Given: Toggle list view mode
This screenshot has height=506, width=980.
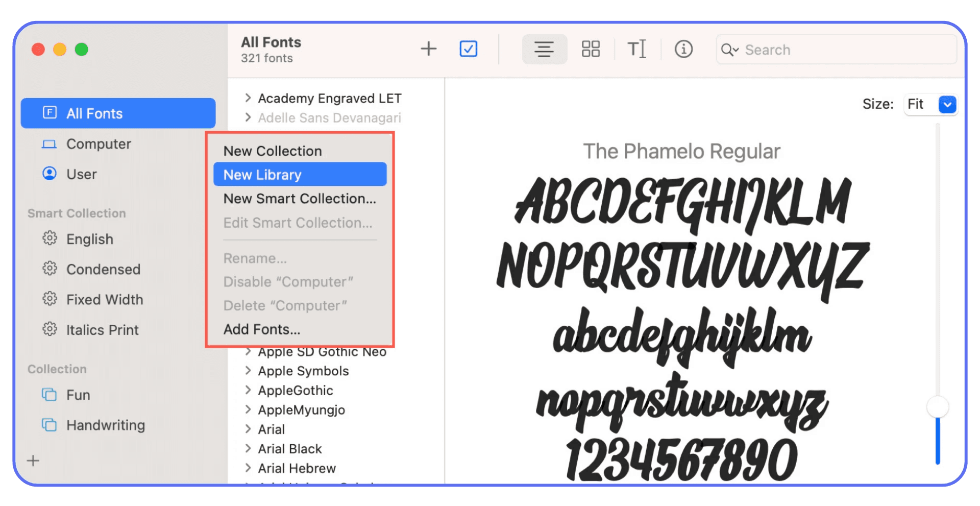Looking at the screenshot, I should 544,49.
